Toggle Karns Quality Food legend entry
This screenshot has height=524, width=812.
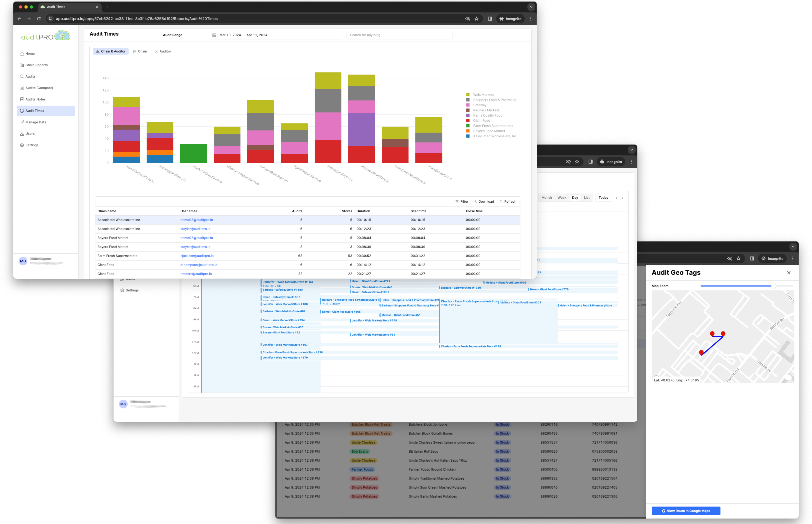click(x=484, y=115)
